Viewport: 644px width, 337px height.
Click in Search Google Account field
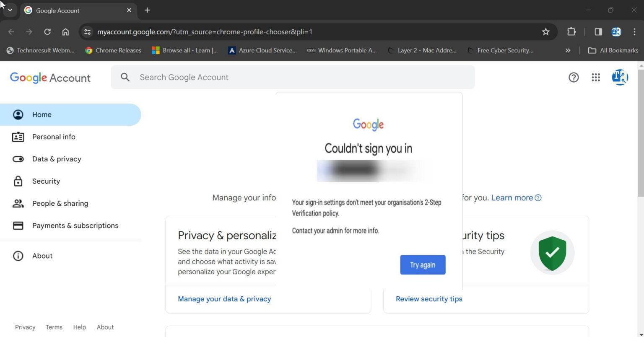tap(293, 77)
